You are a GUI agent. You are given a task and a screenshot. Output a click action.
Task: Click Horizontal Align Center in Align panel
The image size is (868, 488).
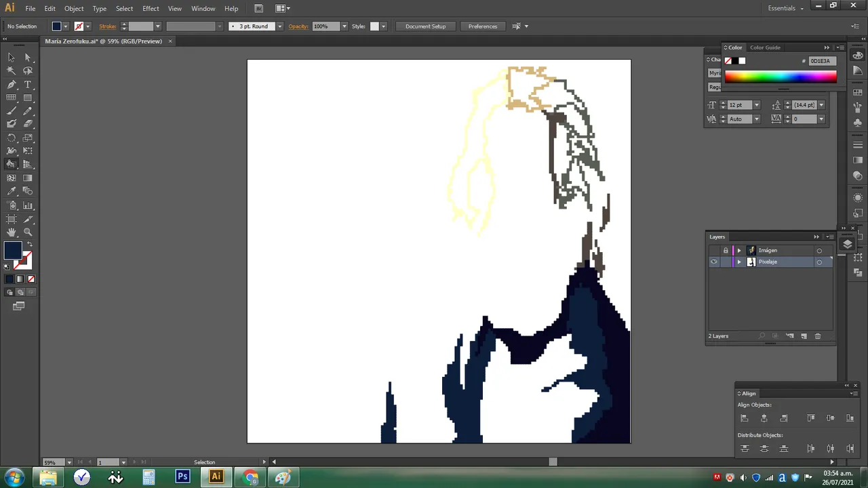pyautogui.click(x=764, y=418)
